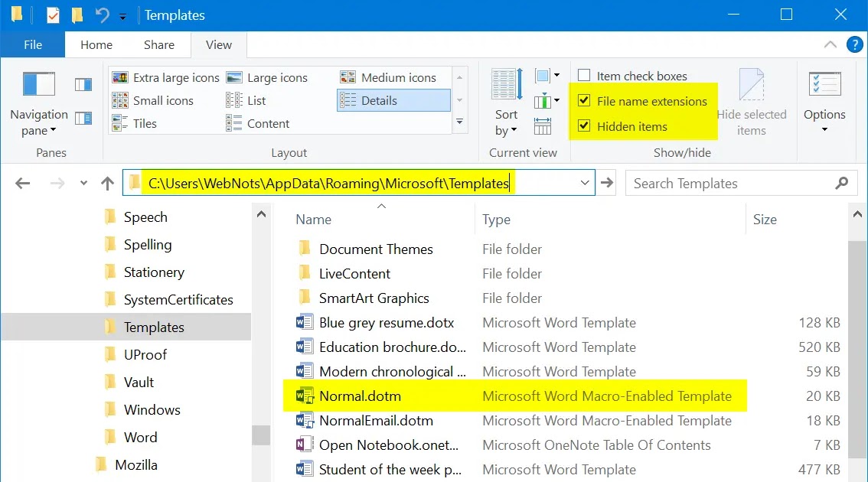Select Speech folder in navigation tree
This screenshot has width=868, height=482.
(x=135, y=217)
